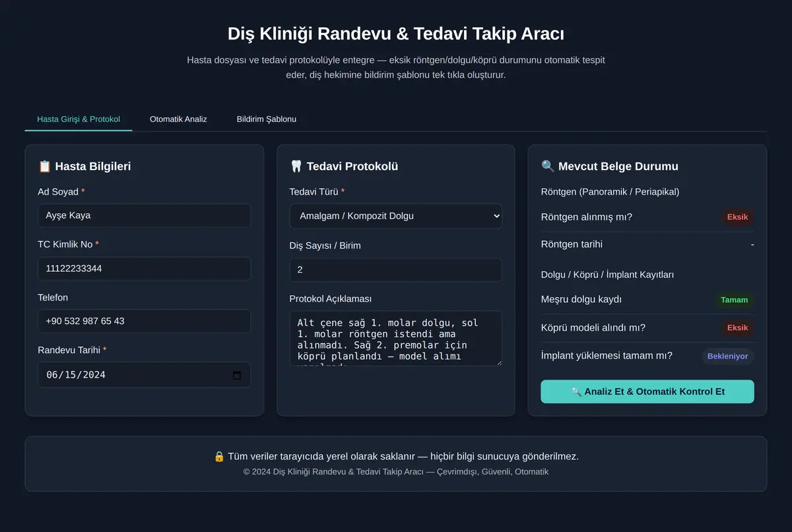Viewport: 792px width, 532px height.
Task: Focus the TC Kimlik No field
Action: tap(145, 269)
